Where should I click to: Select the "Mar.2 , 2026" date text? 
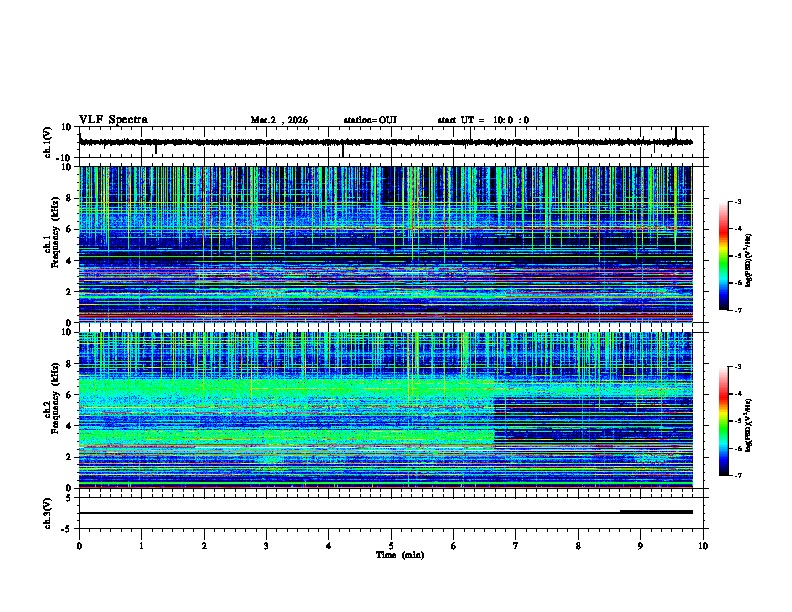point(279,120)
